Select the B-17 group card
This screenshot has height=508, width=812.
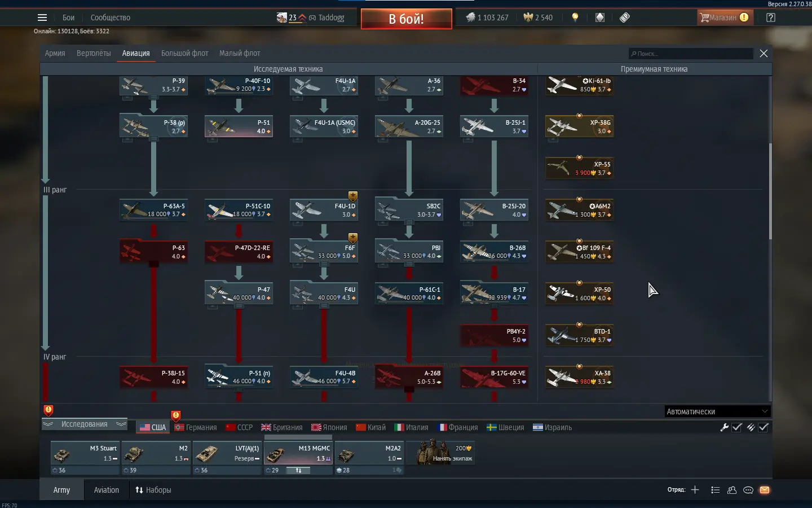[494, 294]
